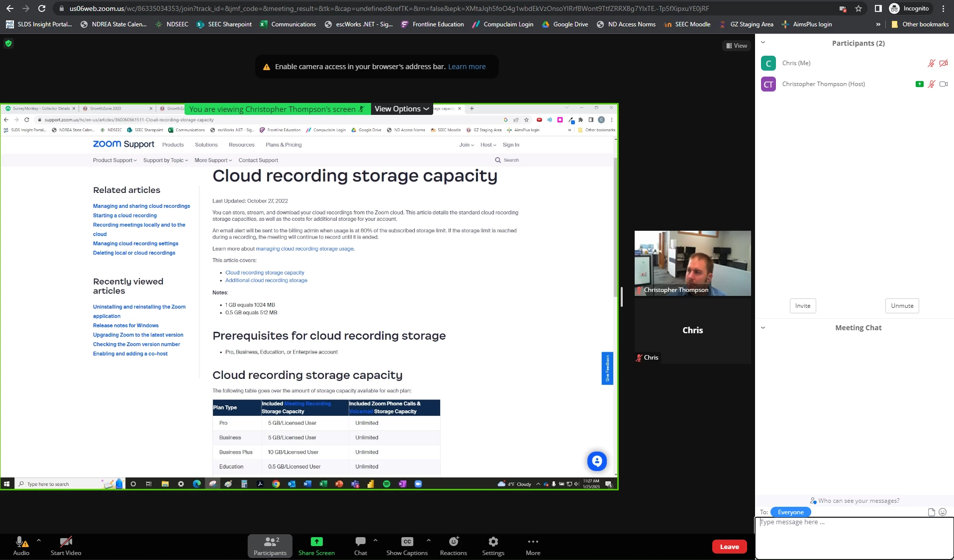Click the host's green screen share indicator
954x560 pixels.
(919, 84)
